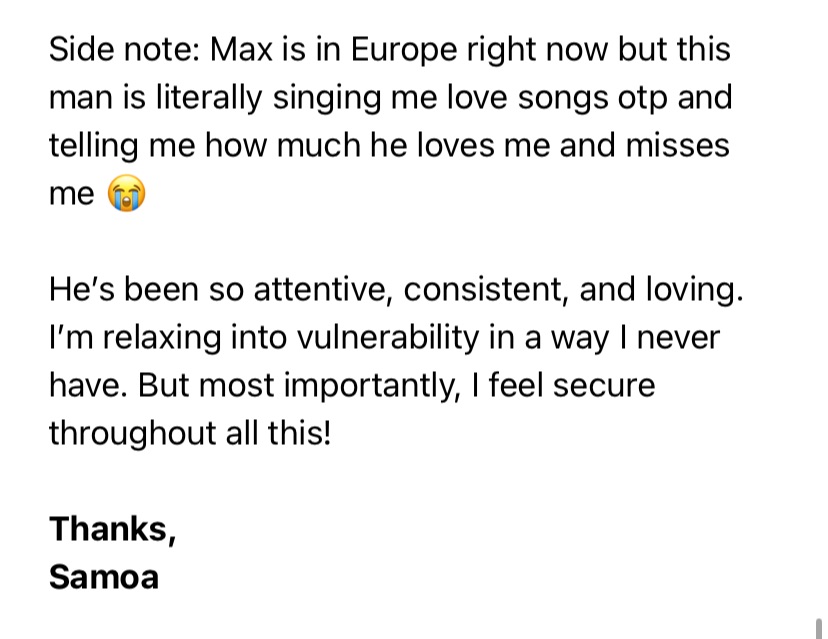Image resolution: width=828 pixels, height=639 pixels.
Task: Click the word "throughout"
Action: coord(132,436)
